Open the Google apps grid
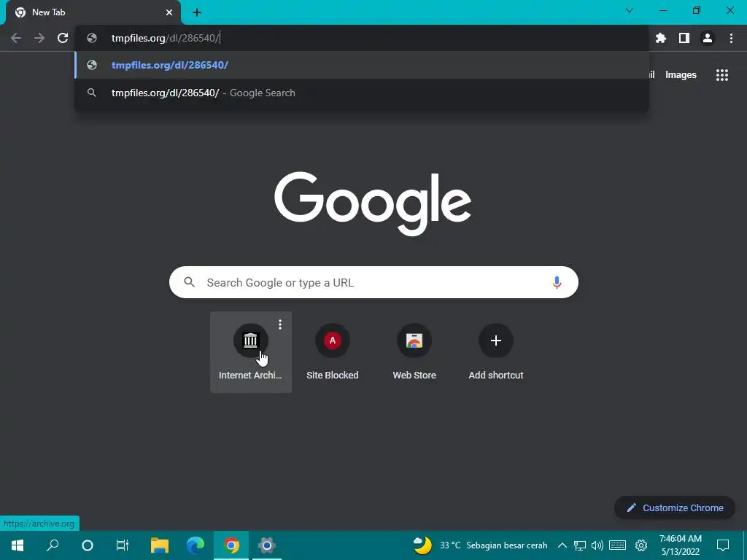Image resolution: width=747 pixels, height=560 pixels. [721, 75]
